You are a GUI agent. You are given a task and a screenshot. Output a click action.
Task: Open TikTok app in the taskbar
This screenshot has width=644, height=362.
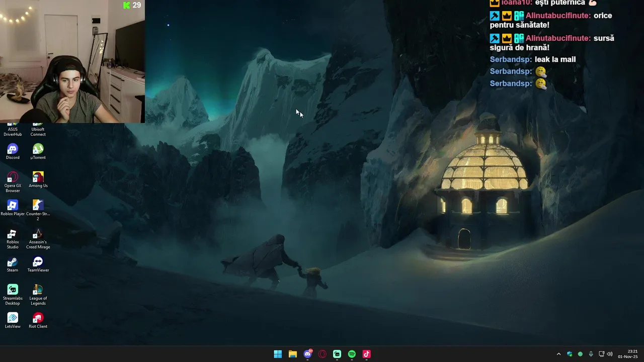coord(367,354)
